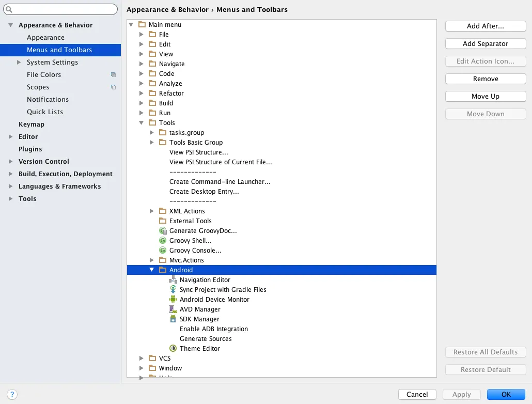Expand the Version Control settings section
This screenshot has width=532, height=404.
coord(10,161)
